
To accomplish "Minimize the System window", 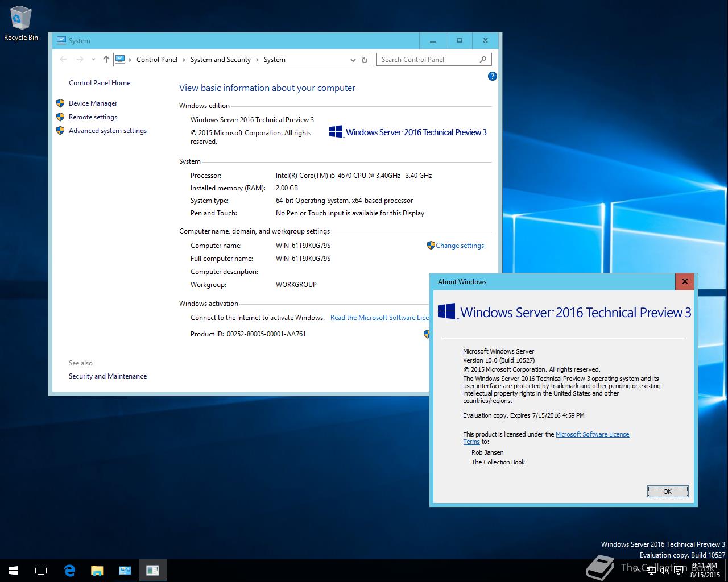I will [432, 41].
